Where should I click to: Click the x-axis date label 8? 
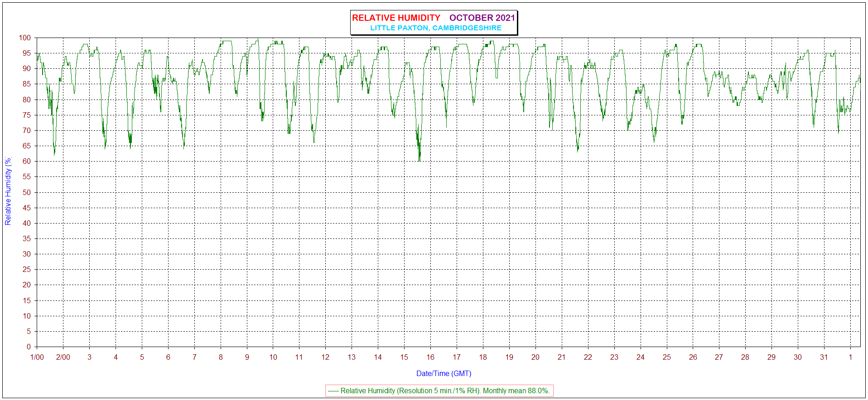coord(221,357)
